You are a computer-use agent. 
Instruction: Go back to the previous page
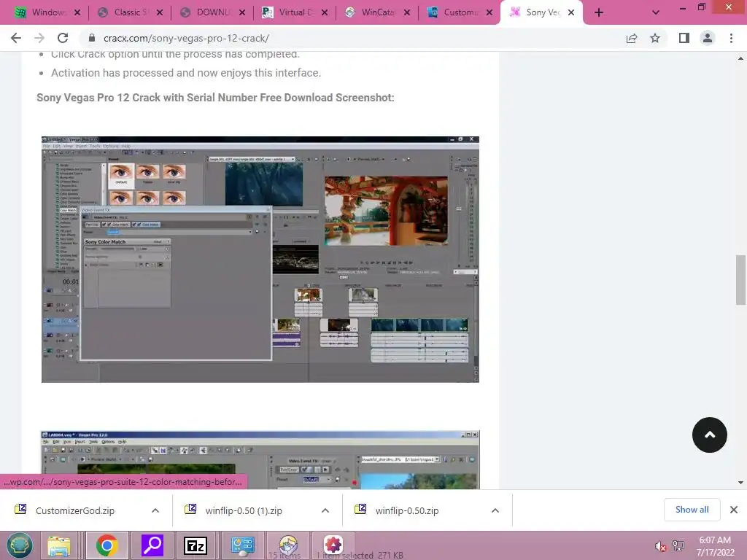pyautogui.click(x=16, y=38)
